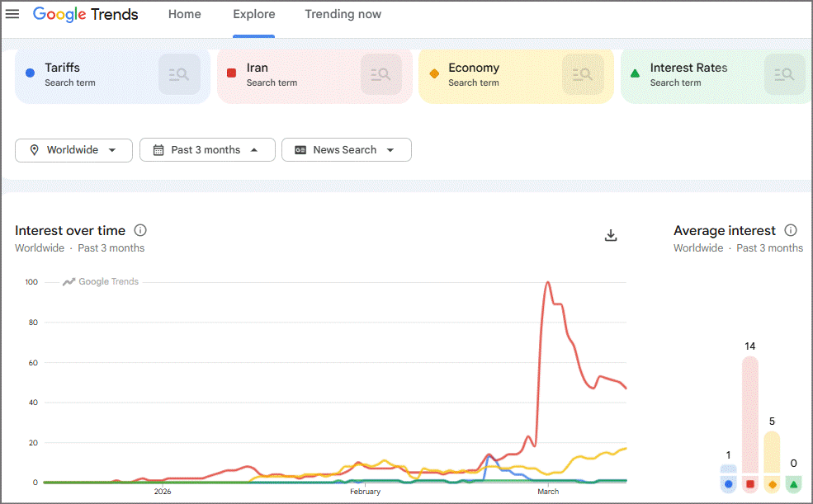
Task: Go to the Home tab
Action: [x=185, y=14]
